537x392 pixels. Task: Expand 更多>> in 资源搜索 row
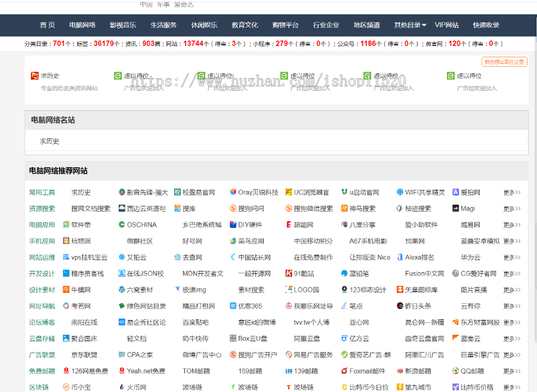coord(512,208)
